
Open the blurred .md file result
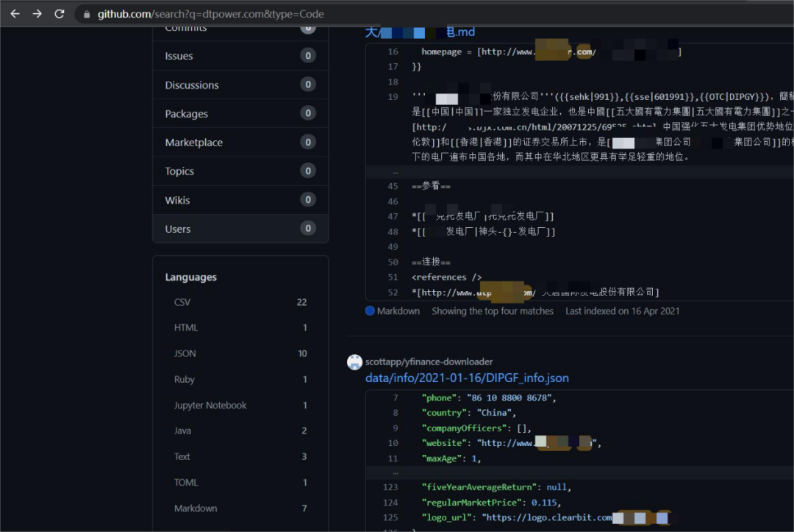(420, 32)
